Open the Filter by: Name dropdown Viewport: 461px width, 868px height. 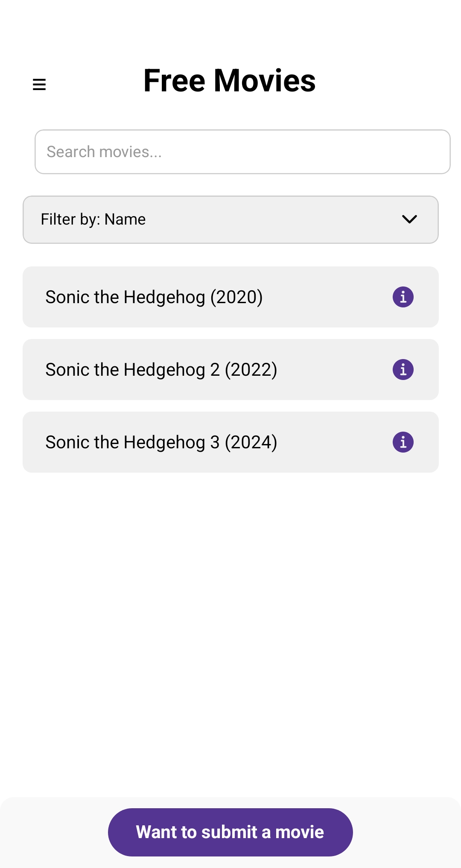[x=230, y=219]
